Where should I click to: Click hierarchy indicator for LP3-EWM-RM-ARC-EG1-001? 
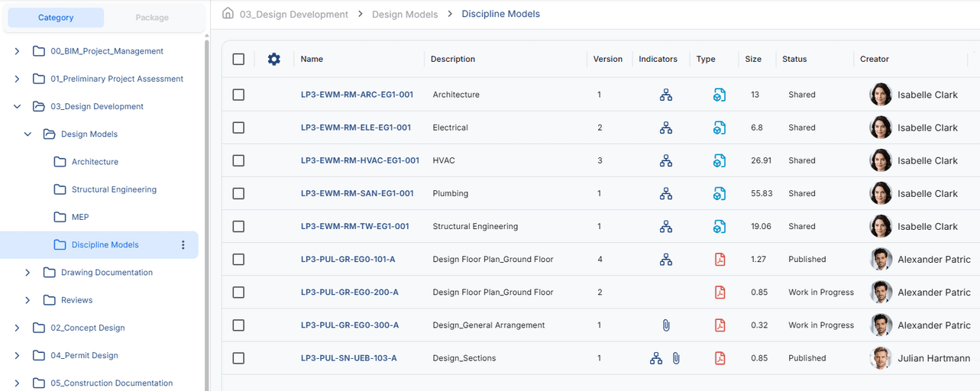click(666, 95)
